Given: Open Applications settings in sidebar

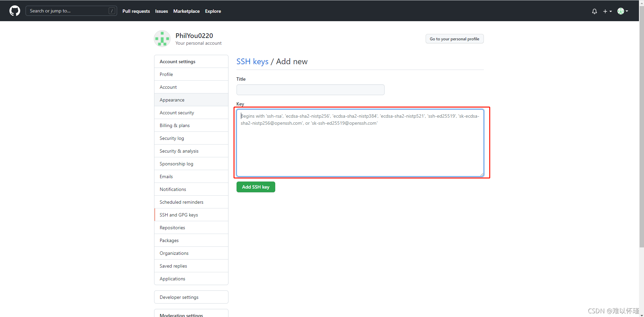Looking at the screenshot, I should pyautogui.click(x=191, y=279).
